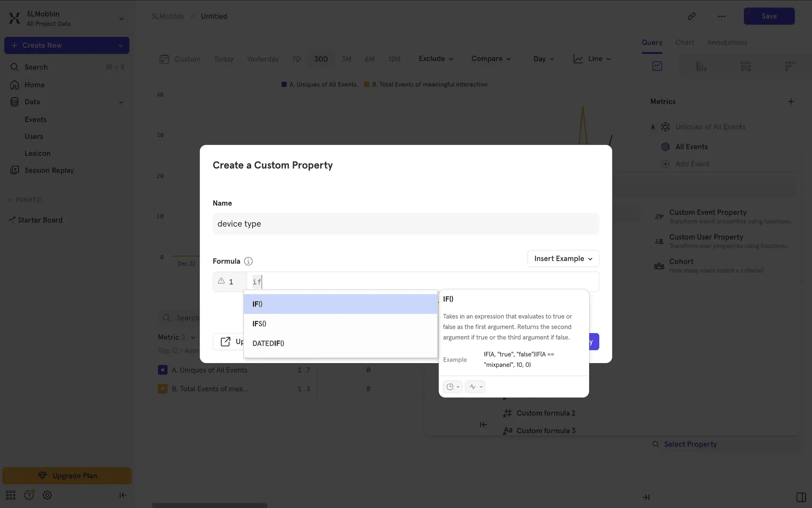Click the settings gear icon
The width and height of the screenshot is (812, 508).
[x=47, y=495]
